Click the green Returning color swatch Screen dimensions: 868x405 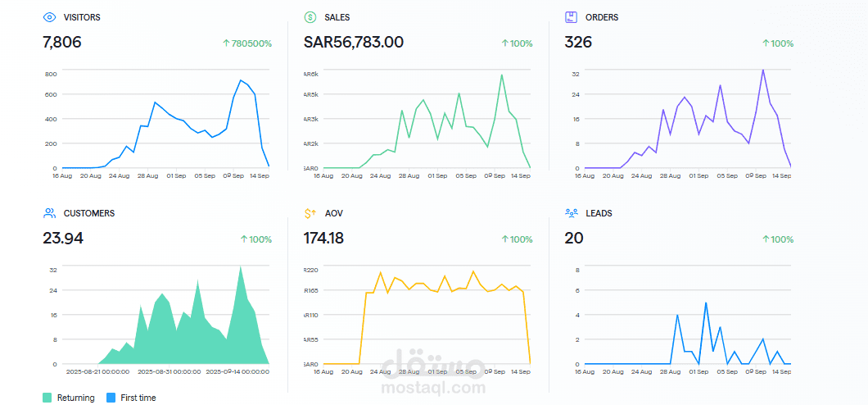(47, 398)
